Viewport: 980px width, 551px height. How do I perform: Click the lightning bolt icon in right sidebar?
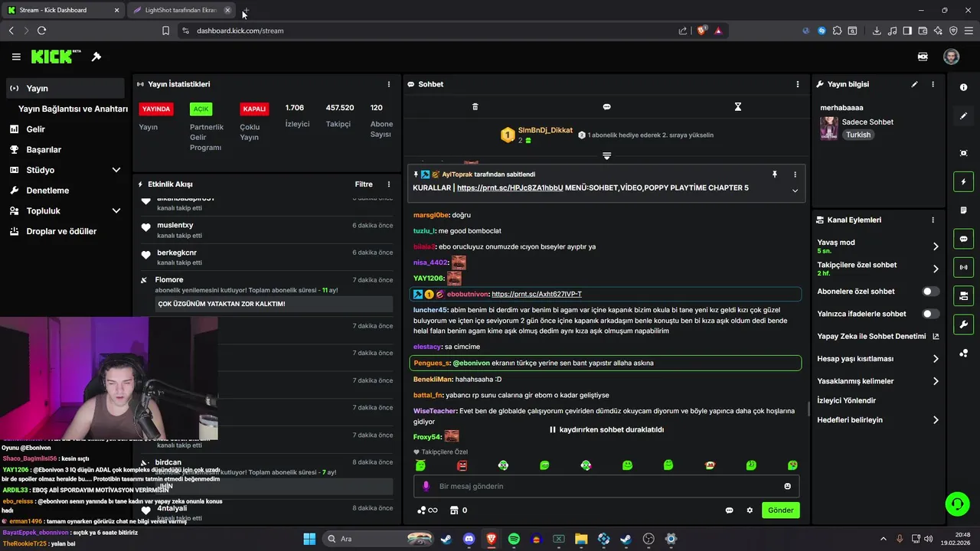point(963,182)
